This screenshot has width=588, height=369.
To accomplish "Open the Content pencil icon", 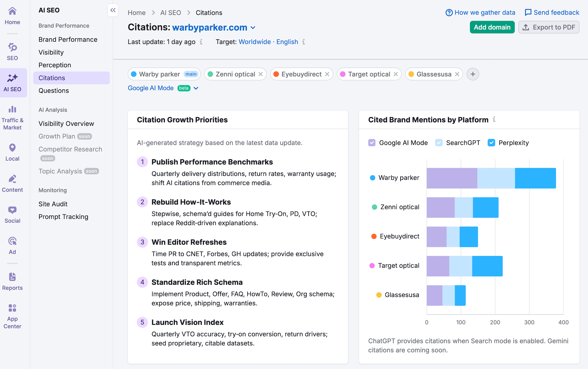I will point(12,179).
